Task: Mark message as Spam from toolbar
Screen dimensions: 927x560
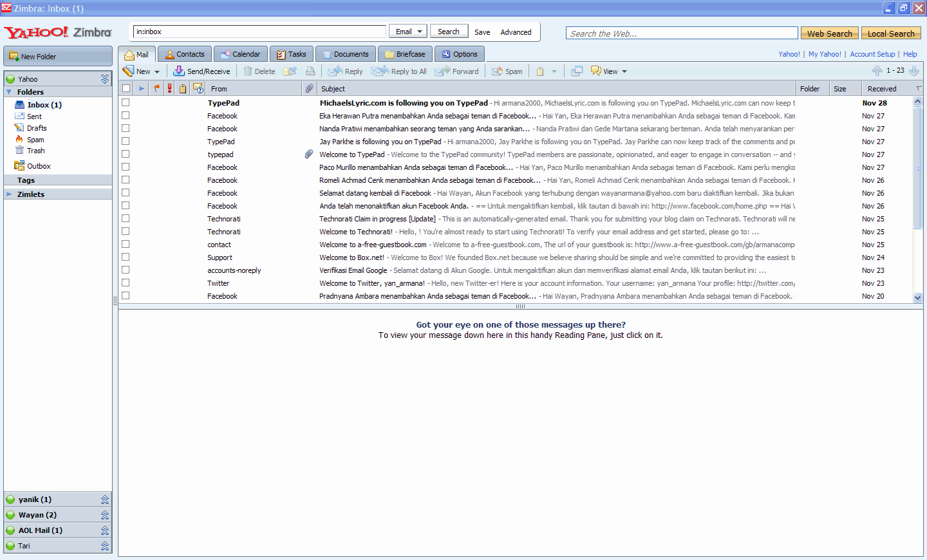Action: click(507, 71)
